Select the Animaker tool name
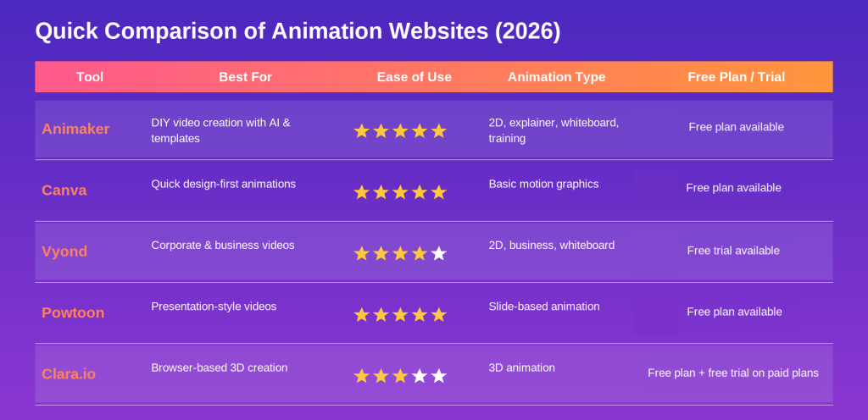The width and height of the screenshot is (868, 420). [75, 129]
